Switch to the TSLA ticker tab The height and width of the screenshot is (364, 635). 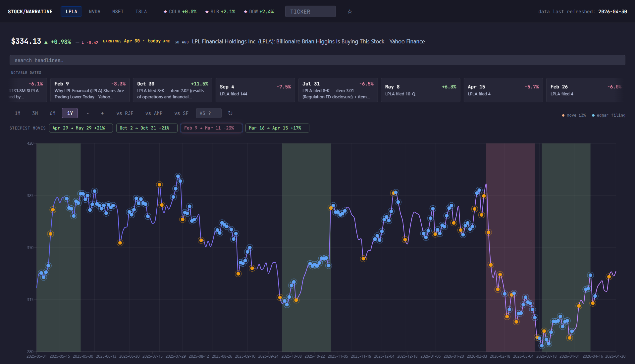141,12
